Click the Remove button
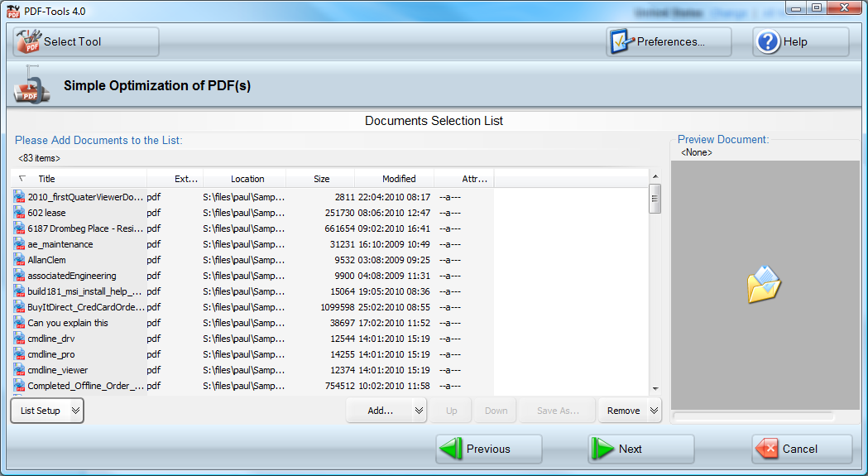Image resolution: width=868 pixels, height=476 pixels. click(623, 411)
